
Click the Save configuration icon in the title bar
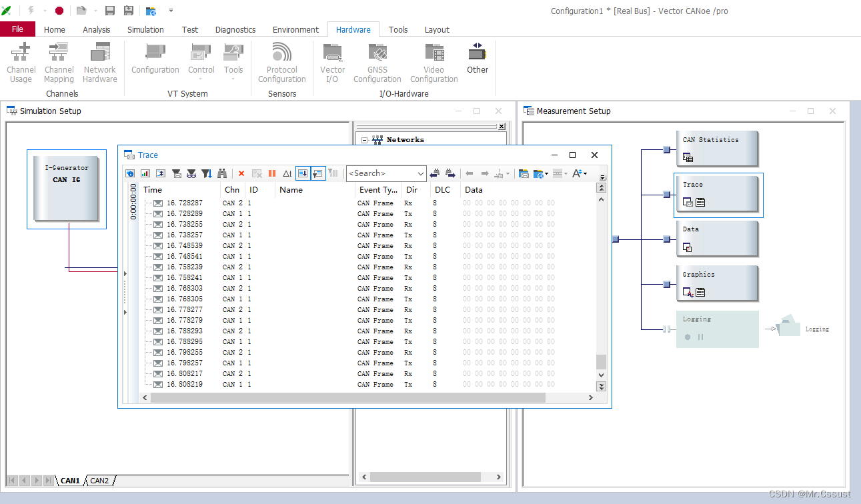[110, 11]
